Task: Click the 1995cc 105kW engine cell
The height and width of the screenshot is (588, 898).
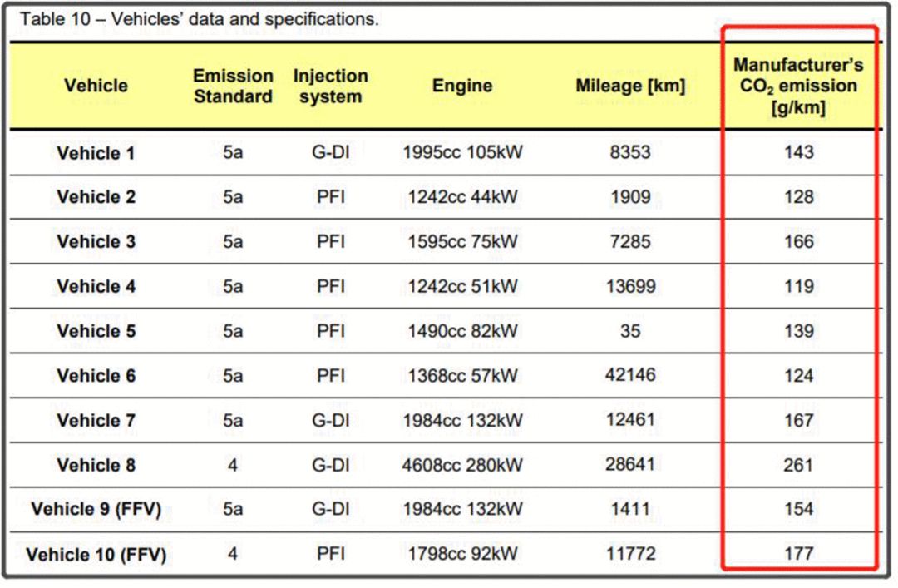Action: tap(462, 152)
